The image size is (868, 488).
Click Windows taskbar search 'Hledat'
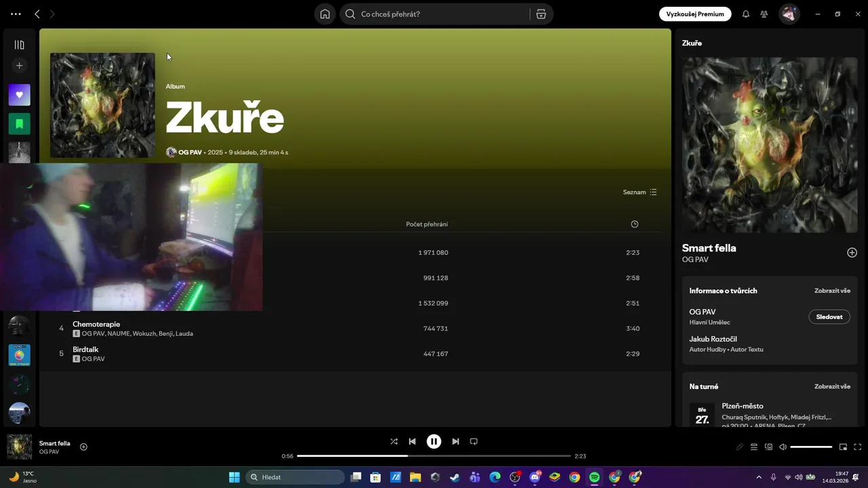(295, 477)
